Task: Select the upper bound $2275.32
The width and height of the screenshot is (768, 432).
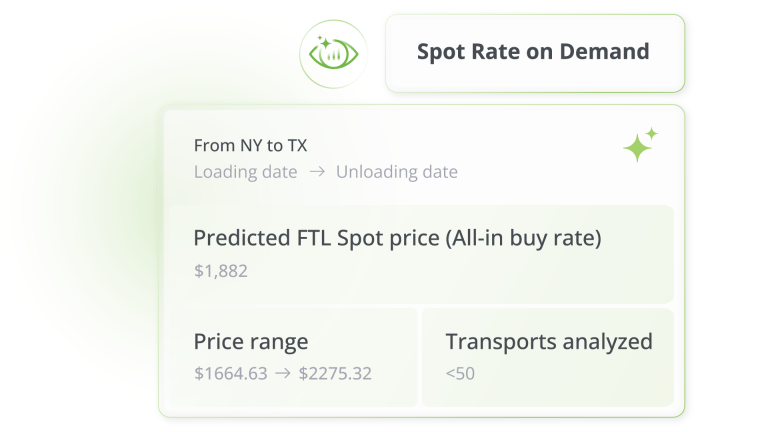Action: (335, 373)
